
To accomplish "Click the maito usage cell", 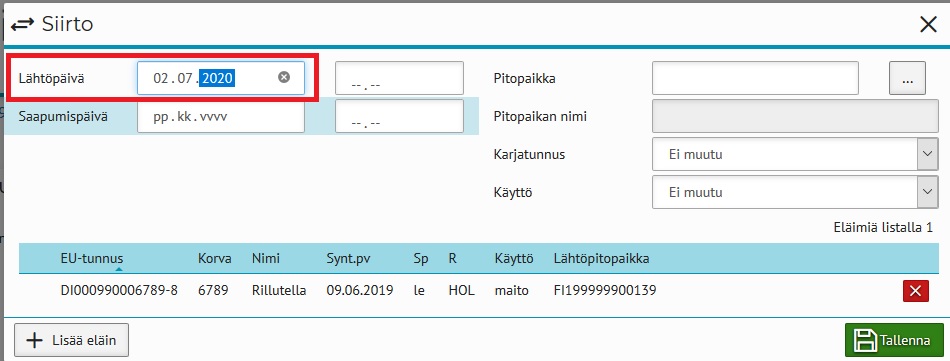I will click(511, 291).
